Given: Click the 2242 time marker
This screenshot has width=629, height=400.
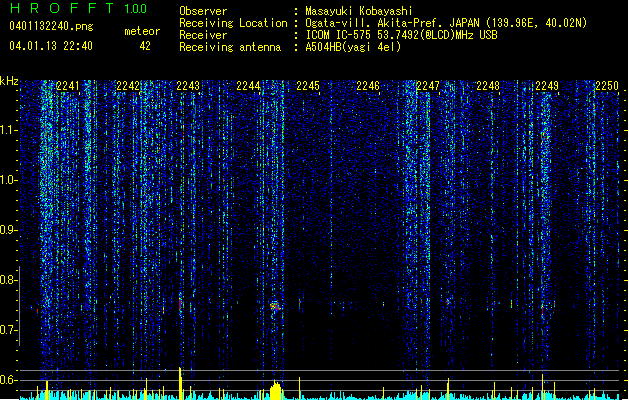Looking at the screenshot, I should click(128, 86).
